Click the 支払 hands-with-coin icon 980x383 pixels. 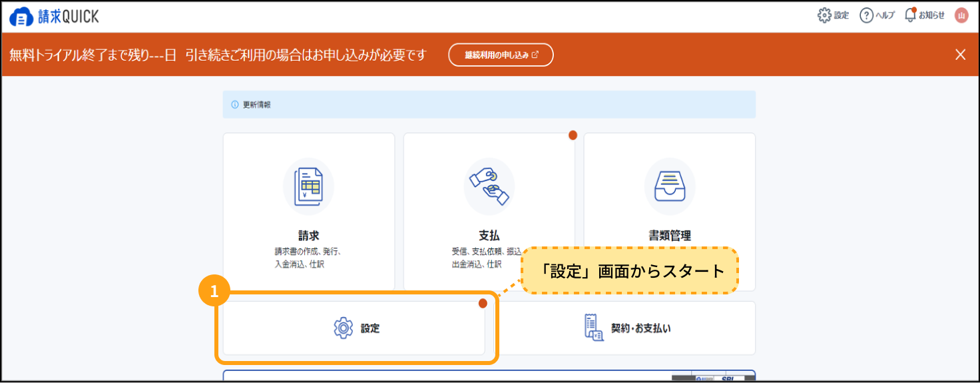[489, 187]
